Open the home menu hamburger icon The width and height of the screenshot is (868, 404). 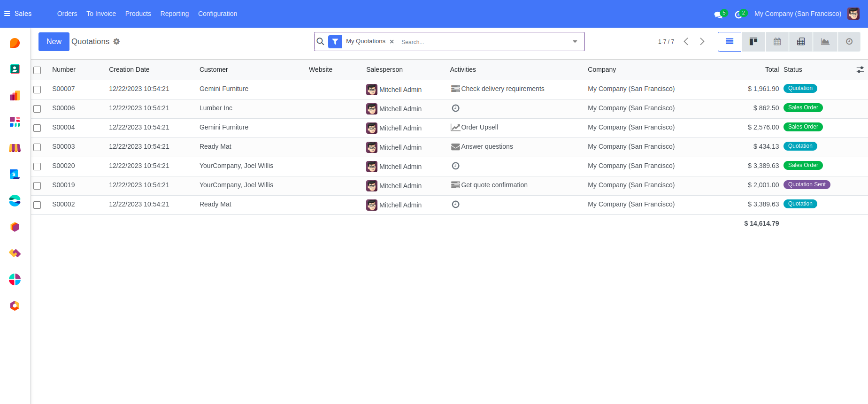[7, 14]
